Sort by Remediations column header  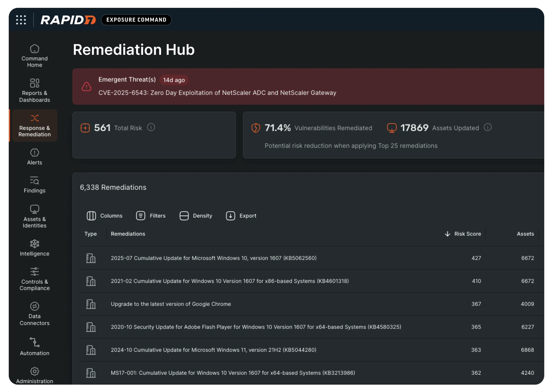pos(128,234)
